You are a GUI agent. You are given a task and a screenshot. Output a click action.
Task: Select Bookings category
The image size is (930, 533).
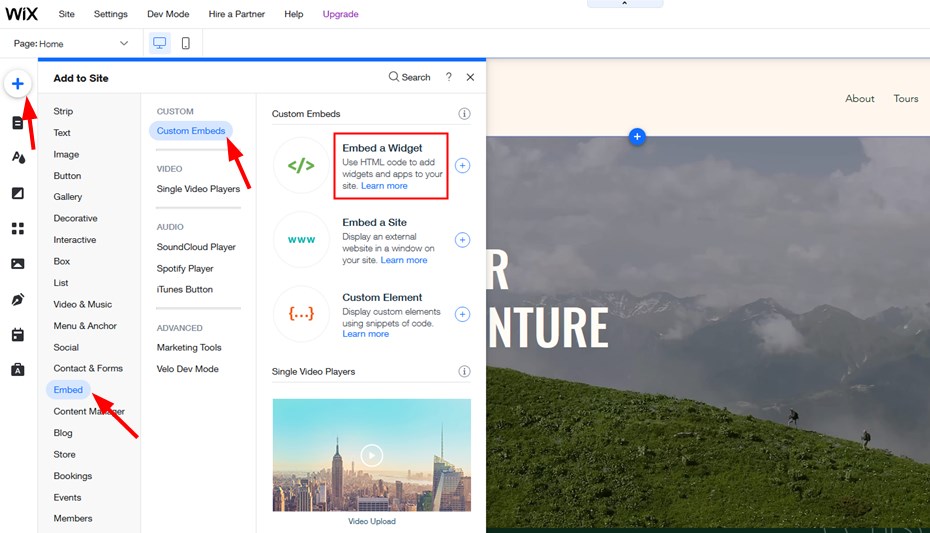tap(72, 475)
